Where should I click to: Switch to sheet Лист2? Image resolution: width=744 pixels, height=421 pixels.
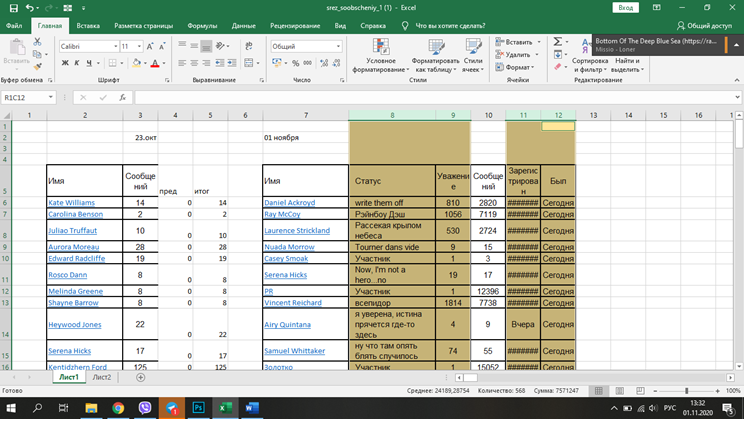click(102, 377)
